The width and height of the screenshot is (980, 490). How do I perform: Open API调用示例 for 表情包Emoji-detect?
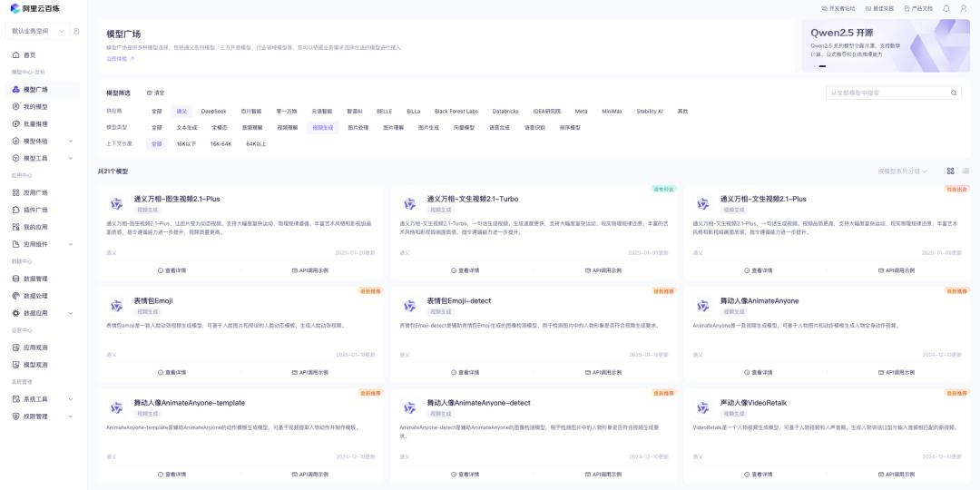point(603,373)
